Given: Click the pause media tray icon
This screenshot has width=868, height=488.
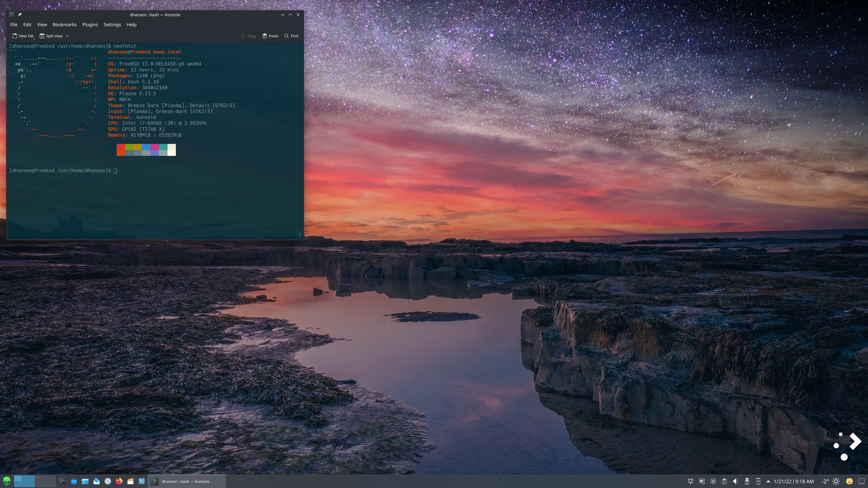Looking at the screenshot, I should (x=713, y=481).
